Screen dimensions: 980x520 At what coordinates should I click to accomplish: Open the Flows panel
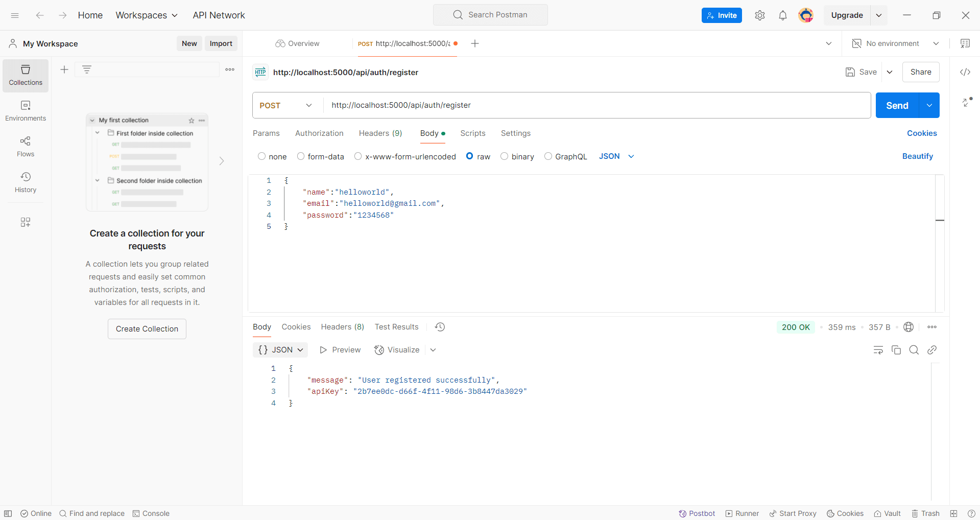(x=25, y=147)
